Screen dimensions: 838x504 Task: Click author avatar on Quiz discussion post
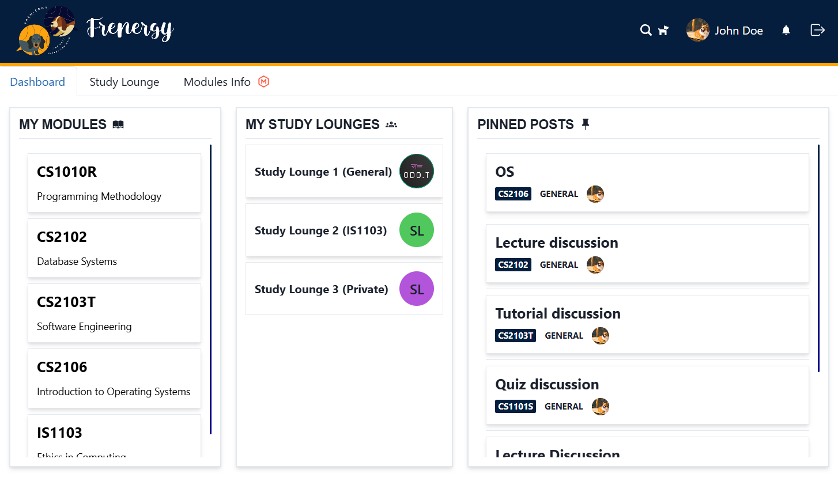601,407
